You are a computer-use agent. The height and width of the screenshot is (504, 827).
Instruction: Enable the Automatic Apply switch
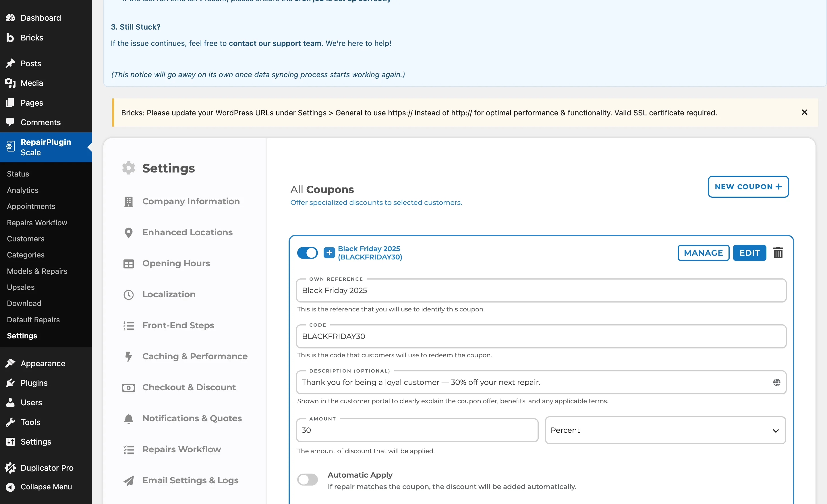coord(307,480)
